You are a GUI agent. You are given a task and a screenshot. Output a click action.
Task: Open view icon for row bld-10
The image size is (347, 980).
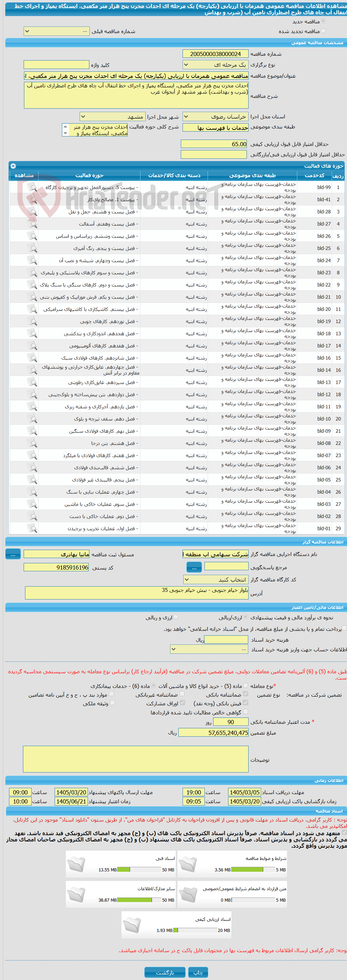[32, 418]
